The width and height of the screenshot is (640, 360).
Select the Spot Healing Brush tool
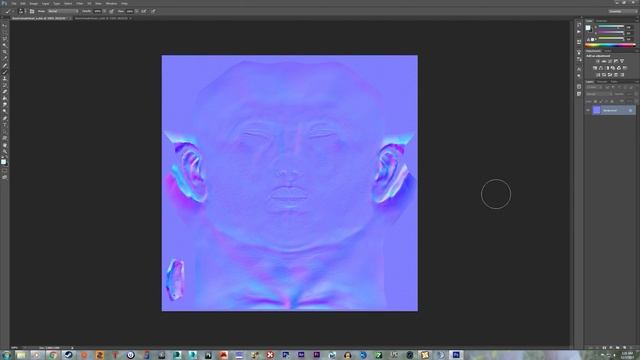point(5,65)
